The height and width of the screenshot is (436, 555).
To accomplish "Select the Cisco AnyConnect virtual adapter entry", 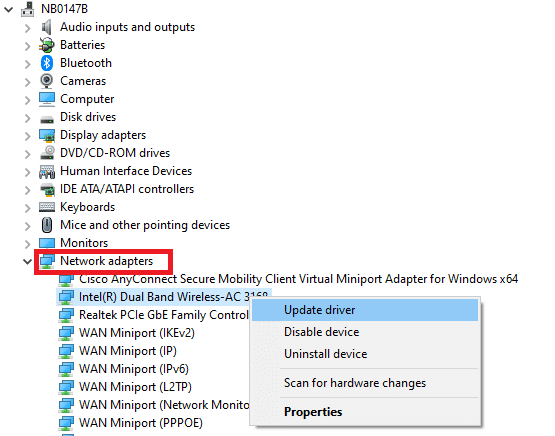I will coord(288,279).
